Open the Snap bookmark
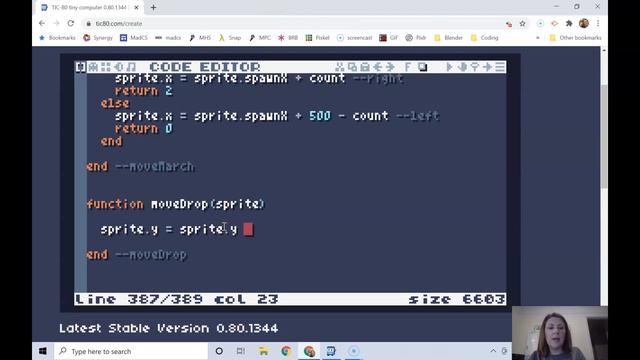 pos(230,38)
